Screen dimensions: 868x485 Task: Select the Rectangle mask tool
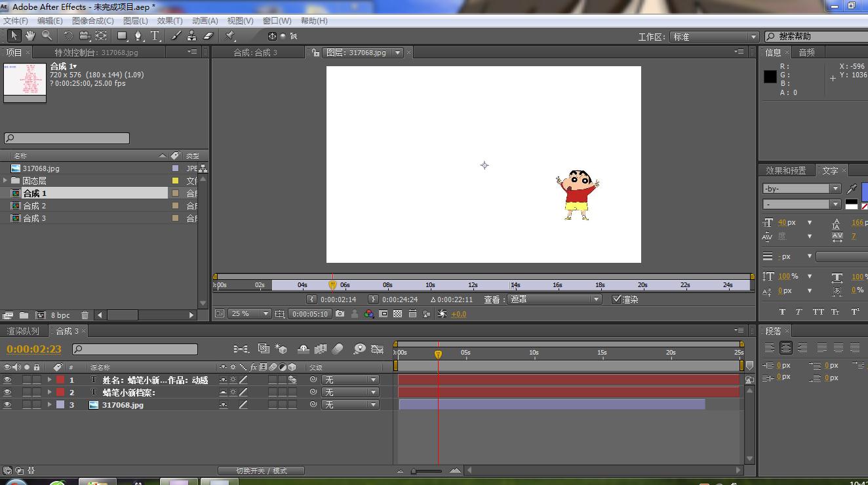pos(123,35)
